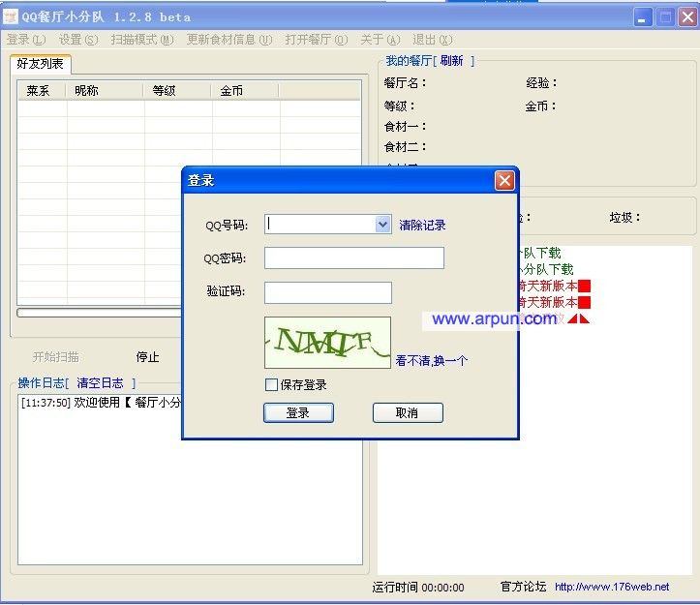Image resolution: width=700 pixels, height=605 pixels.
Task: Click the 清除记录 link
Action: [x=422, y=225]
